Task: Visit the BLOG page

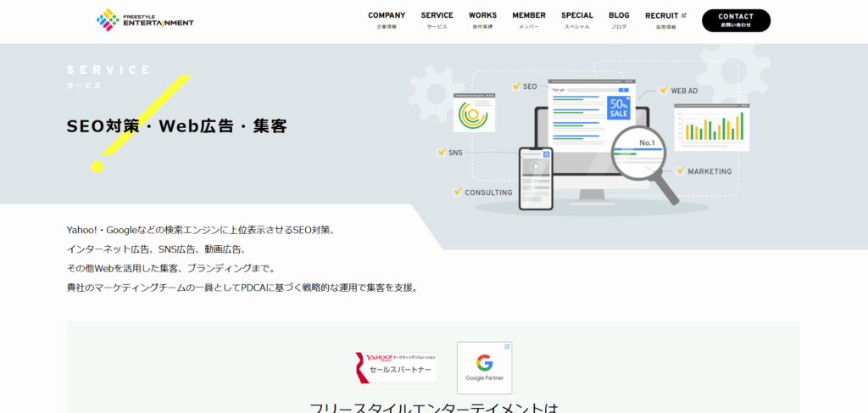Action: pyautogui.click(x=619, y=20)
